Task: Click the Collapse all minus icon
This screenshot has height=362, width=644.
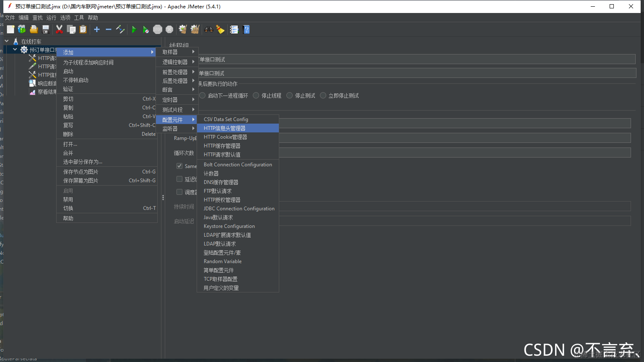Action: pos(109,29)
